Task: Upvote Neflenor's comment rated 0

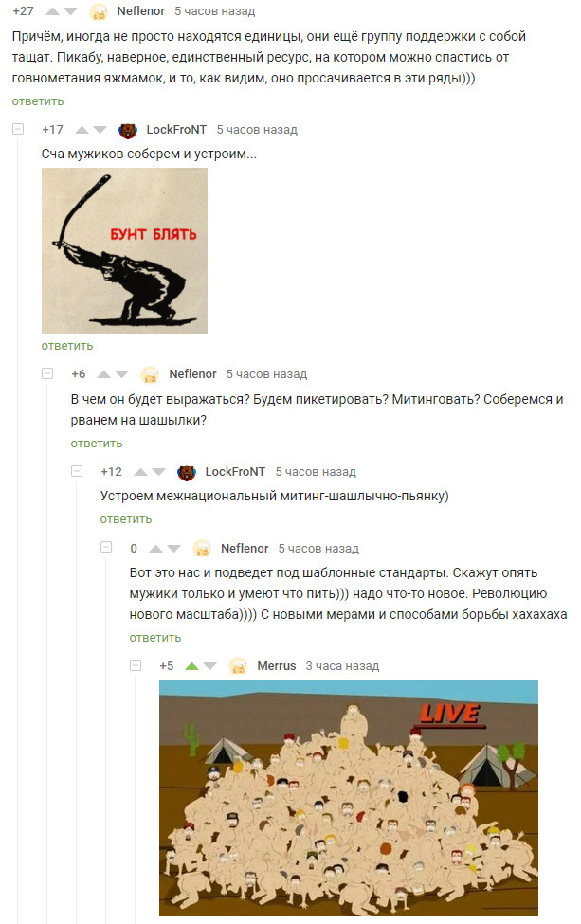Action: tap(155, 549)
